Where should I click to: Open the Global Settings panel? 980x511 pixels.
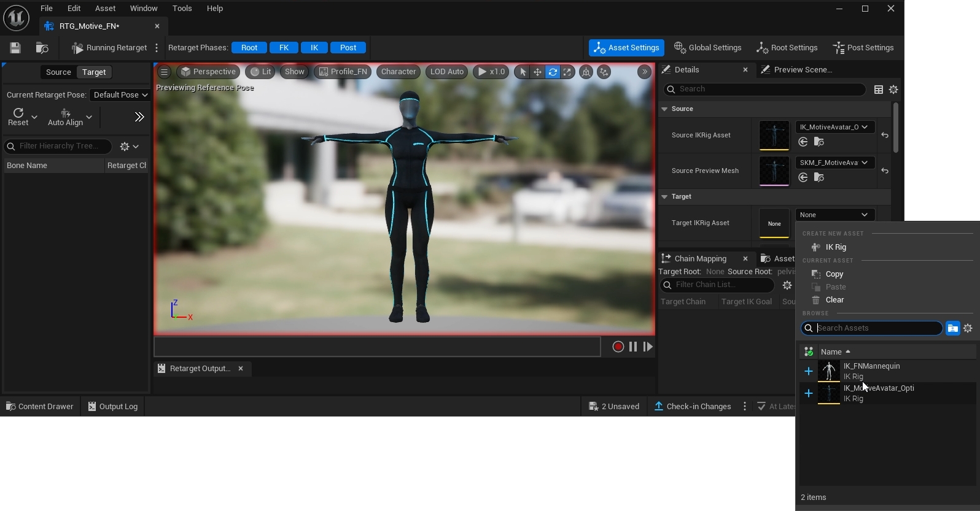pos(707,48)
